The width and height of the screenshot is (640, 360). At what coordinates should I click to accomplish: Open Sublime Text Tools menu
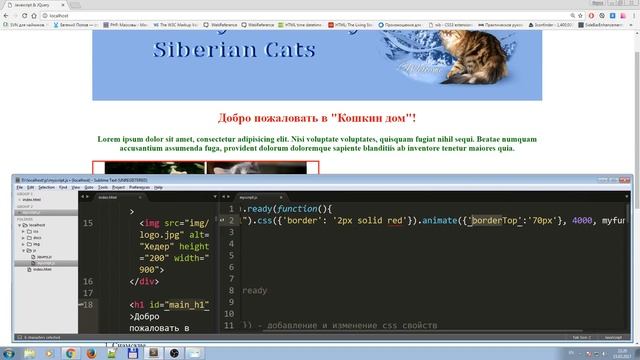103,187
